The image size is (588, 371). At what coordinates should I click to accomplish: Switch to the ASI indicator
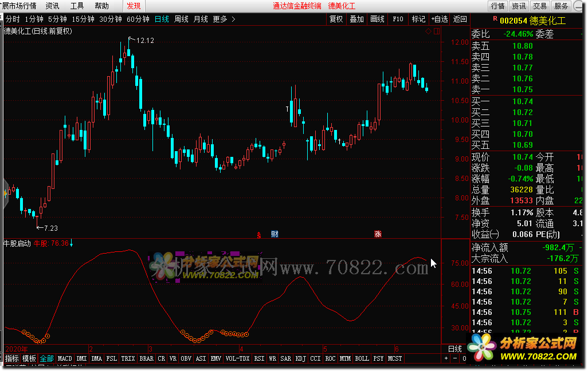coord(201,358)
